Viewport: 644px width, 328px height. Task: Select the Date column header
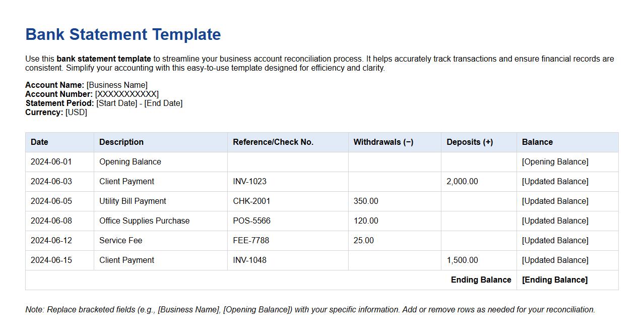39,142
